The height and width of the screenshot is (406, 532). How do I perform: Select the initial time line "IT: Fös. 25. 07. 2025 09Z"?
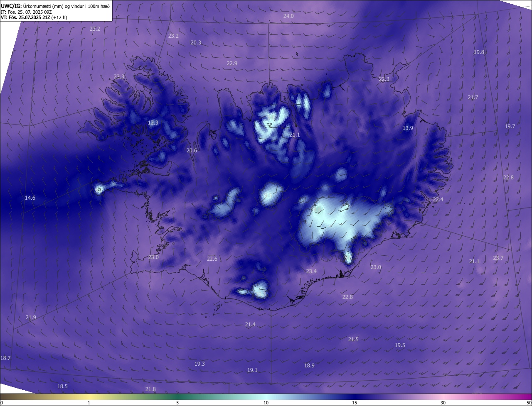(x=26, y=12)
